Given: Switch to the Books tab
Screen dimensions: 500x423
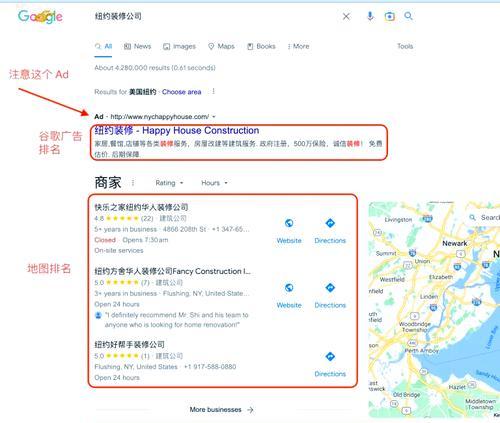Looking at the screenshot, I should 261,46.
